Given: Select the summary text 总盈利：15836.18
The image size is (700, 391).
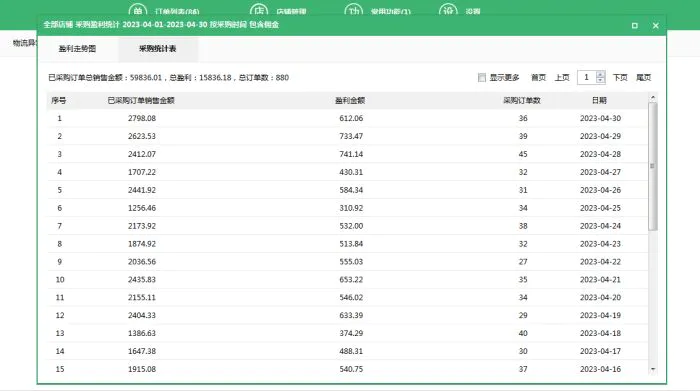Looking at the screenshot, I should pos(200,78).
